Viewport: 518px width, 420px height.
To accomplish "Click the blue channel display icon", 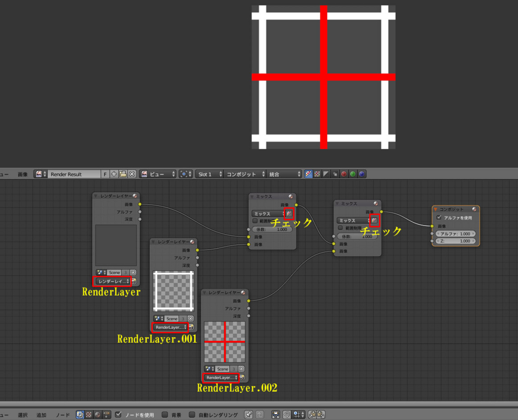I will pos(362,174).
